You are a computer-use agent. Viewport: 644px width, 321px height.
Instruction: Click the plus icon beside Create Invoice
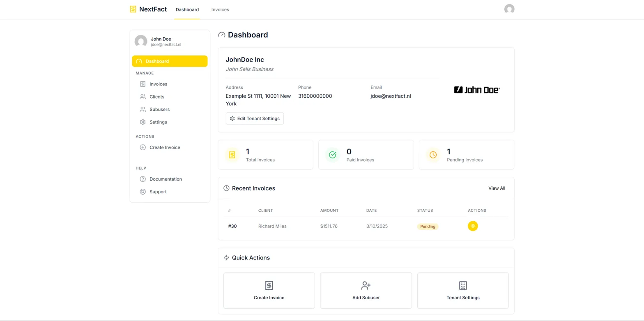(x=143, y=147)
